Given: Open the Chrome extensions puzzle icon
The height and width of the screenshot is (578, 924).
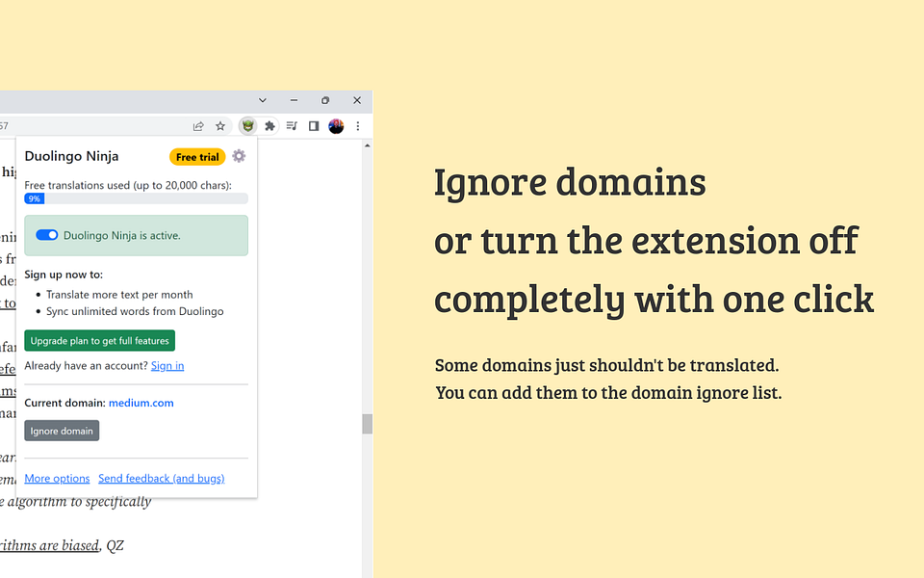Looking at the screenshot, I should pyautogui.click(x=269, y=125).
